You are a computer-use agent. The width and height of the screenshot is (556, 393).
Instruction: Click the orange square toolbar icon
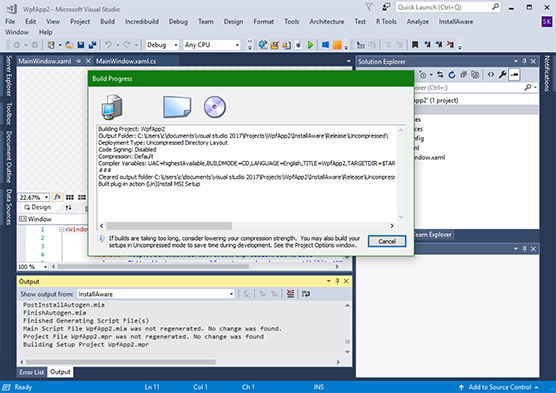337,45
